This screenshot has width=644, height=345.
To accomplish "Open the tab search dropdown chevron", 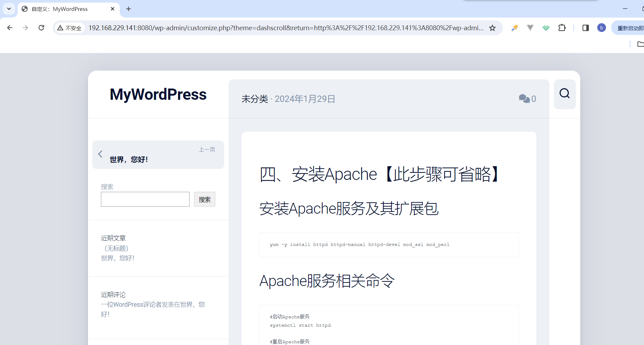I will point(9,9).
